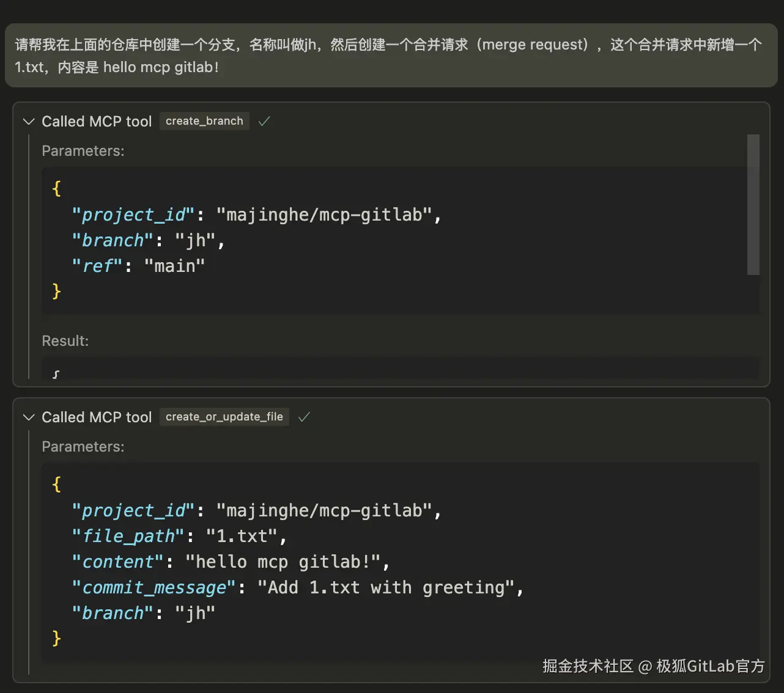The width and height of the screenshot is (784, 693).
Task: Click the "branch": "jh" line in create_or_update_file parameters
Action: tap(144, 614)
